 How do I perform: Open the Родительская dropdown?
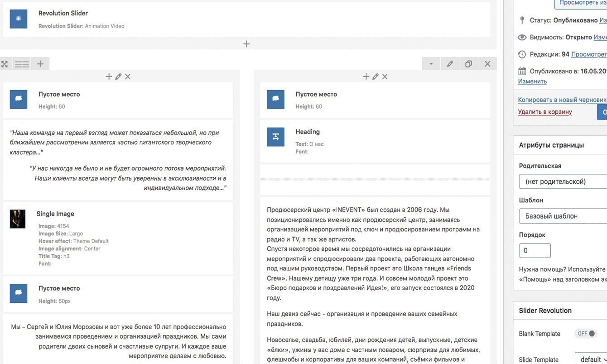tap(564, 182)
